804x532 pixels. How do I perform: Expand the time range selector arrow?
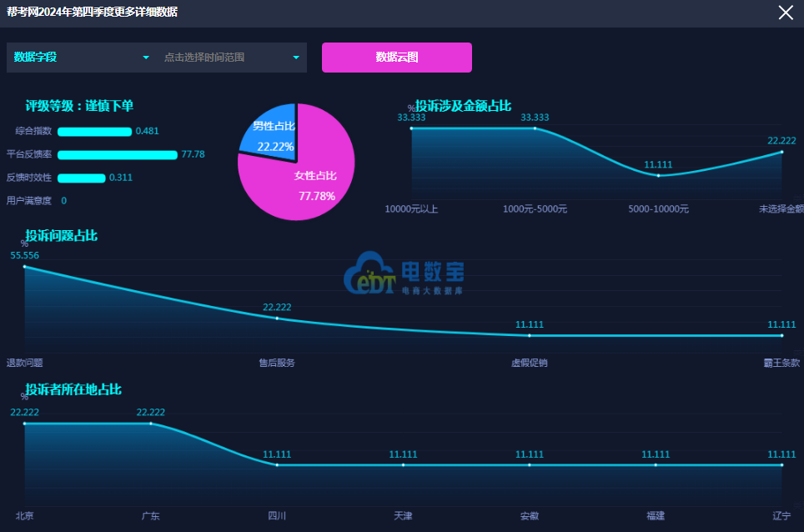[295, 58]
